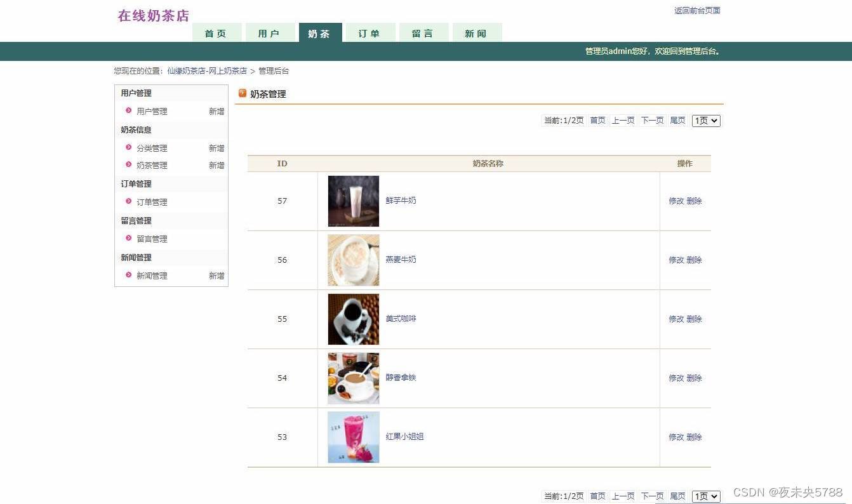Click the 在线奶茶店 site title
This screenshot has height=504, width=852.
tap(153, 16)
